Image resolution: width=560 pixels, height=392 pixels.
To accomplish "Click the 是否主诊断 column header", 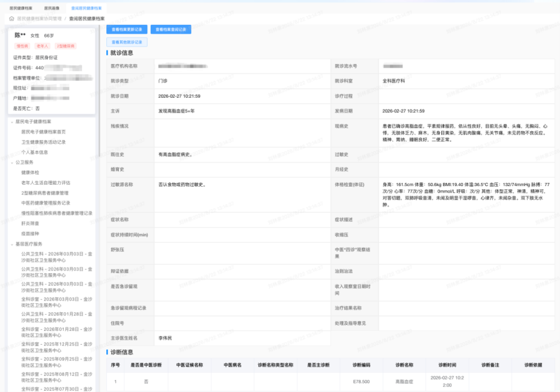I will click(x=319, y=365).
